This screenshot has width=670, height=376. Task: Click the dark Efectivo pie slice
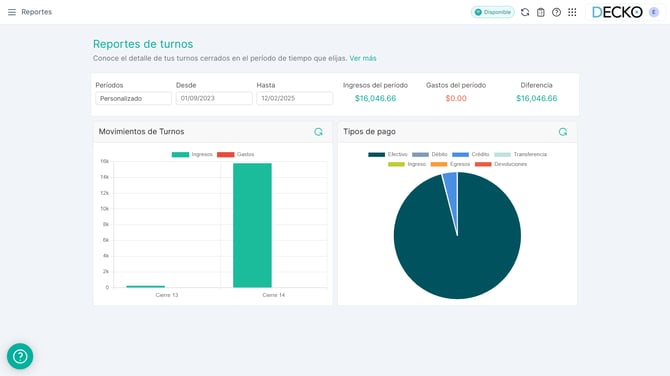pyautogui.click(x=457, y=256)
